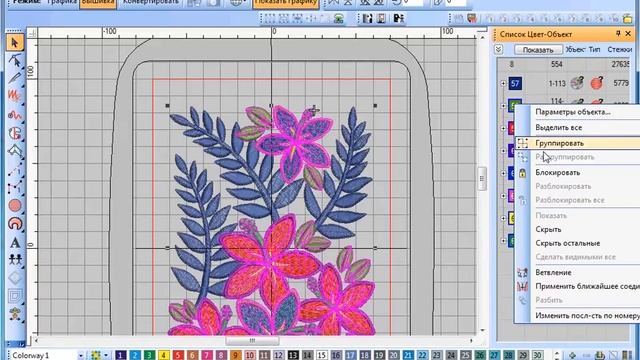Click the blue 57 color chip
The height and width of the screenshot is (360, 640).
[x=515, y=83]
